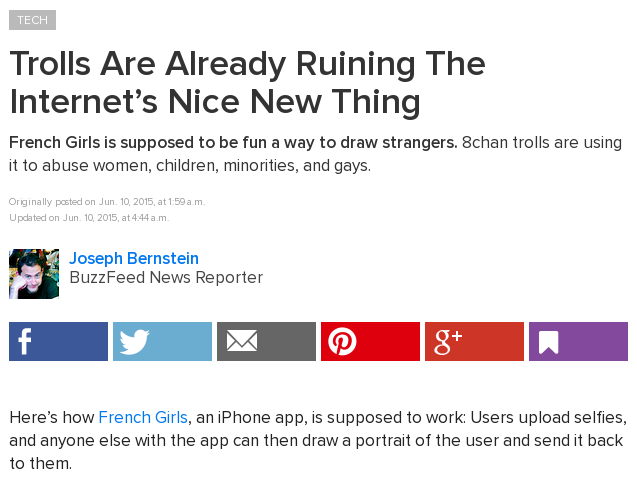
Task: Click the closing words 'to them.'
Action: pyautogui.click(x=41, y=463)
